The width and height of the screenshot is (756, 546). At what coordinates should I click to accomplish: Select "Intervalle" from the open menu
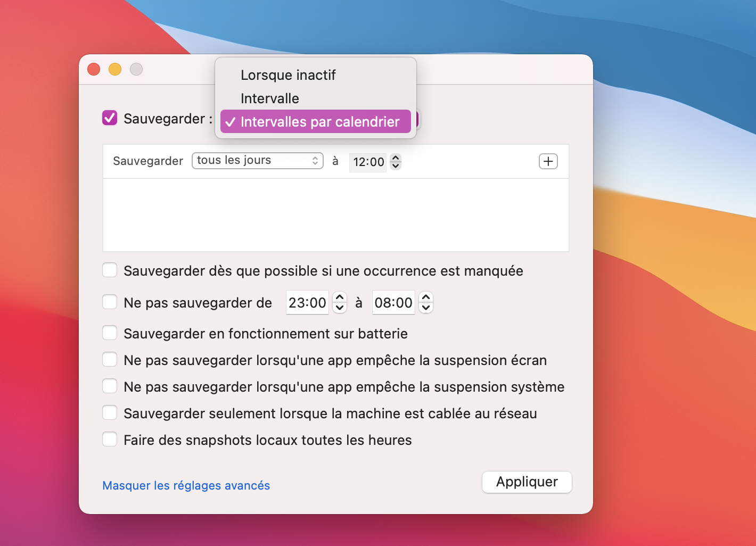270,98
